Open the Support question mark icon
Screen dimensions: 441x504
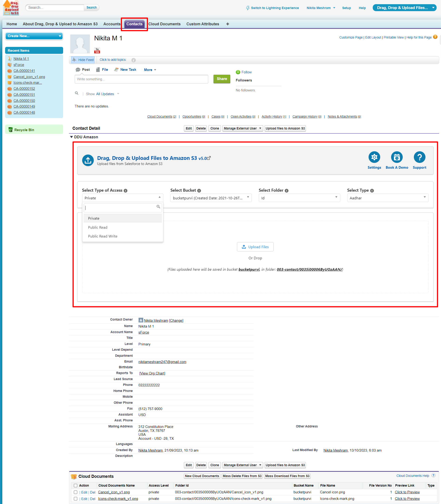(x=419, y=157)
